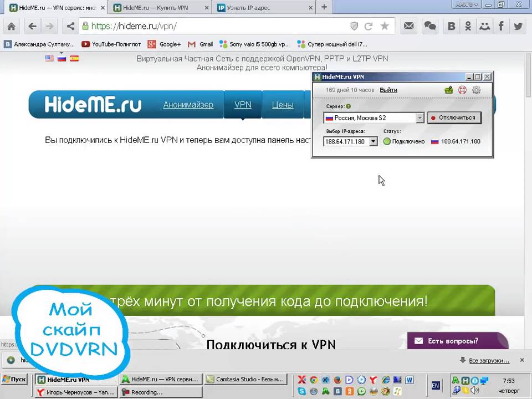The image size is (532, 399).
Task: Switch to Игорь Черноусов Yandex taskbar button
Action: (76, 392)
